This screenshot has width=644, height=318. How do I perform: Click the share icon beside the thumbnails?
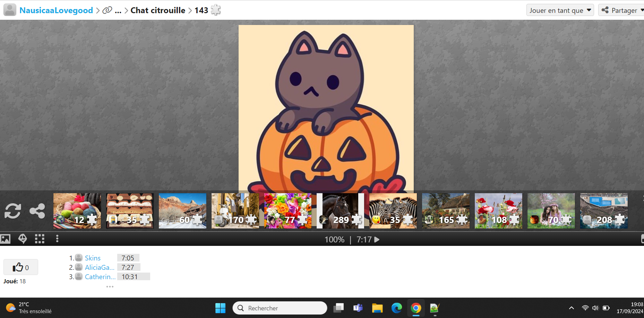(37, 211)
